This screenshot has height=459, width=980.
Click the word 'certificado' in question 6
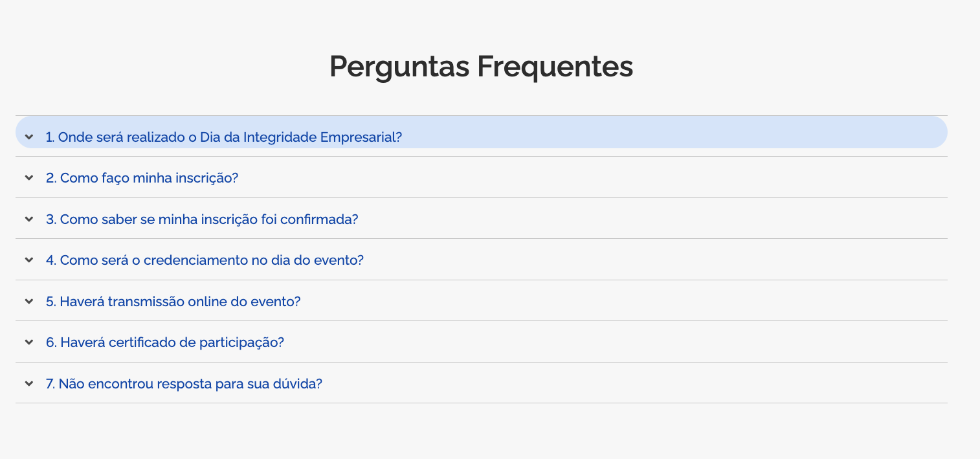click(142, 342)
